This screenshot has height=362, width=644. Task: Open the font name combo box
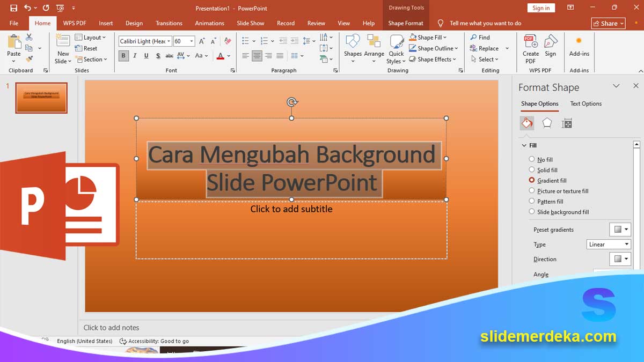coord(145,41)
